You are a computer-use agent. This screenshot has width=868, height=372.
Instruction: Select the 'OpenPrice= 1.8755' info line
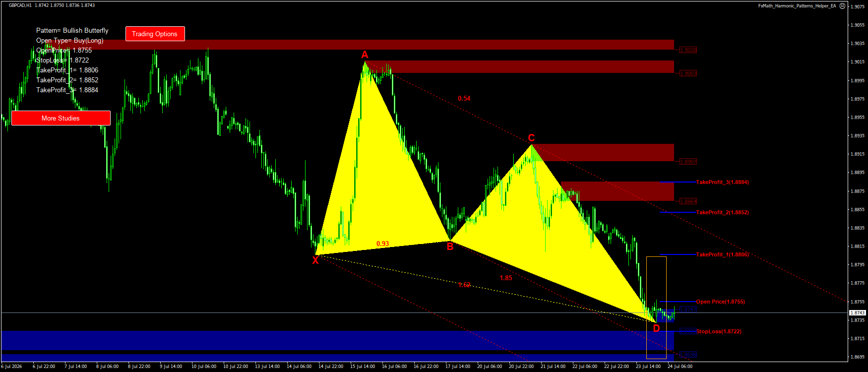[x=64, y=50]
